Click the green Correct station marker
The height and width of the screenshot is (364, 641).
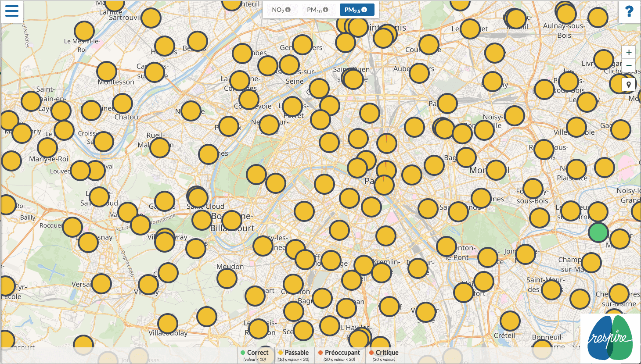click(598, 232)
